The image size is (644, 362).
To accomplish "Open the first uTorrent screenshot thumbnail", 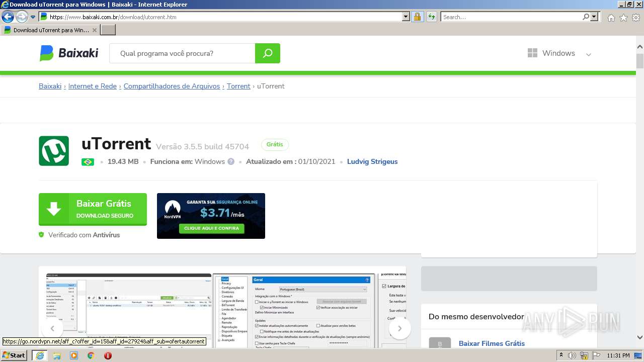I will point(128,311).
